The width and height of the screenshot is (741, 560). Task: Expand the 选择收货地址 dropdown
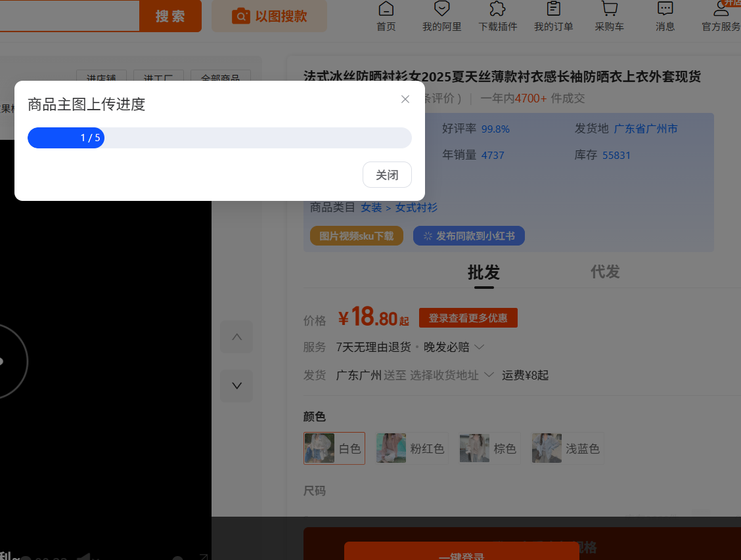point(488,375)
